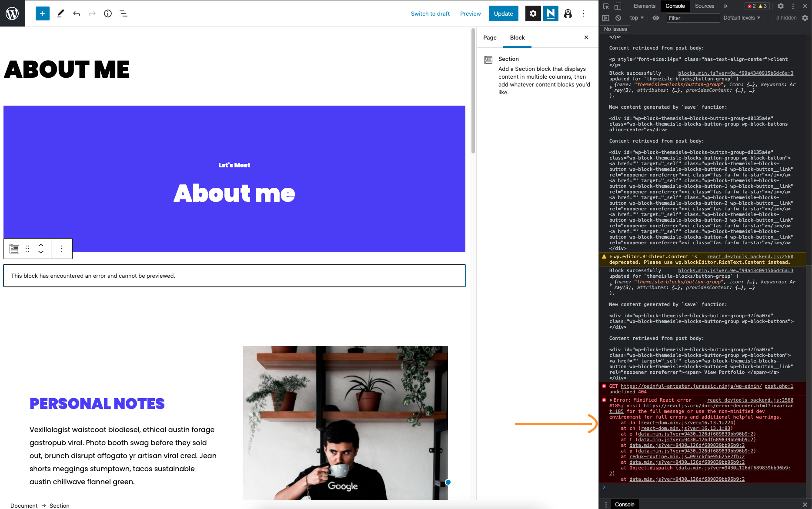812x509 pixels.
Task: Open block options three-dot menu
Action: click(x=61, y=248)
